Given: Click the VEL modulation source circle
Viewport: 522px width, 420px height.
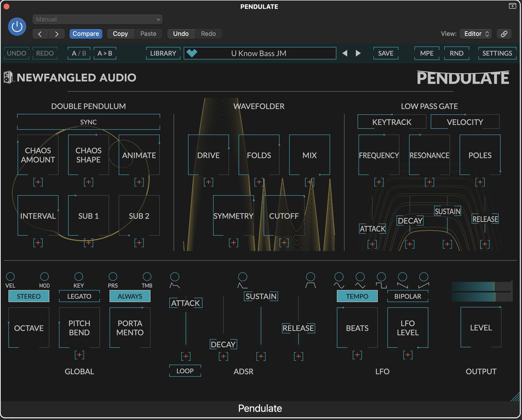Looking at the screenshot, I should 10,277.
